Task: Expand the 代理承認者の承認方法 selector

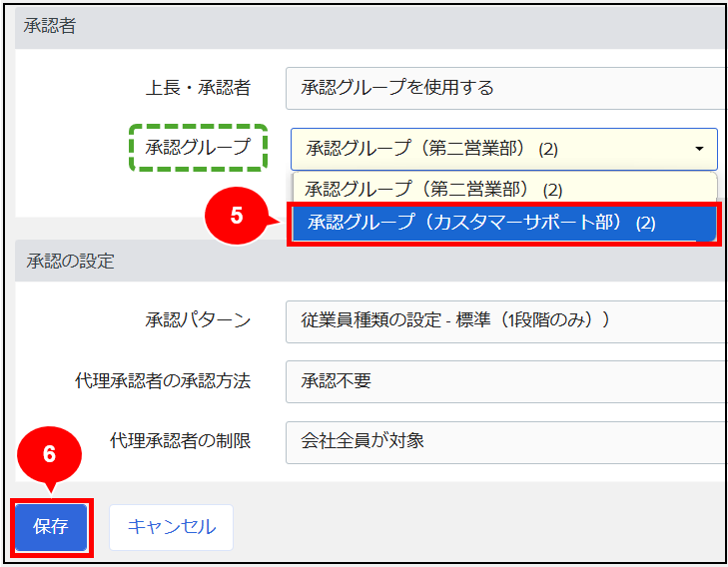Action: (x=504, y=380)
